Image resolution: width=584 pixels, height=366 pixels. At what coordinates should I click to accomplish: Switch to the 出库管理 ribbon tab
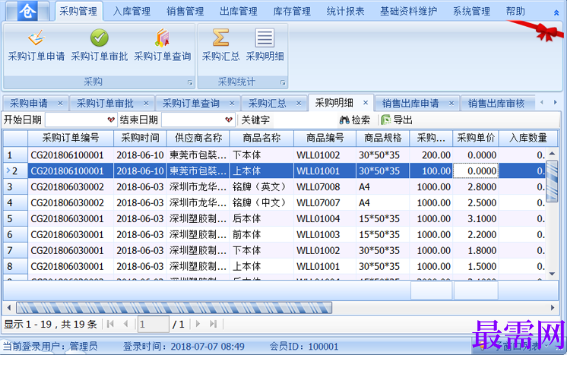coord(238,12)
